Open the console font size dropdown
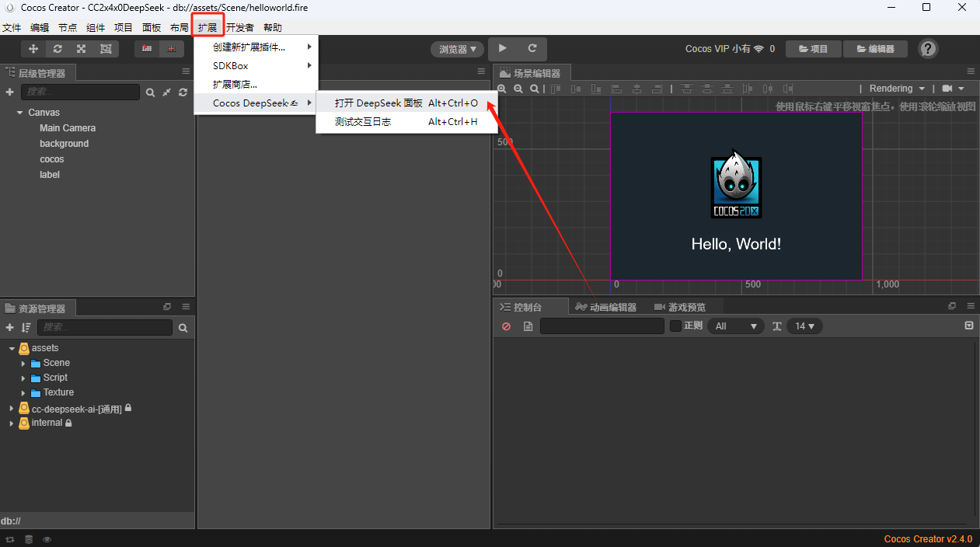The height and width of the screenshot is (547, 980). pos(804,326)
